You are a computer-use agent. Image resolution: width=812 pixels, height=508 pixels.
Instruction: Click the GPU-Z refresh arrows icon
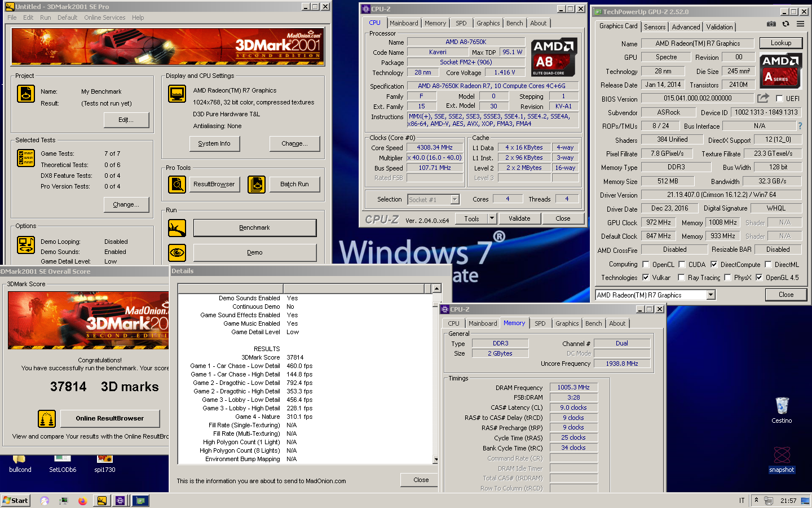pyautogui.click(x=786, y=24)
